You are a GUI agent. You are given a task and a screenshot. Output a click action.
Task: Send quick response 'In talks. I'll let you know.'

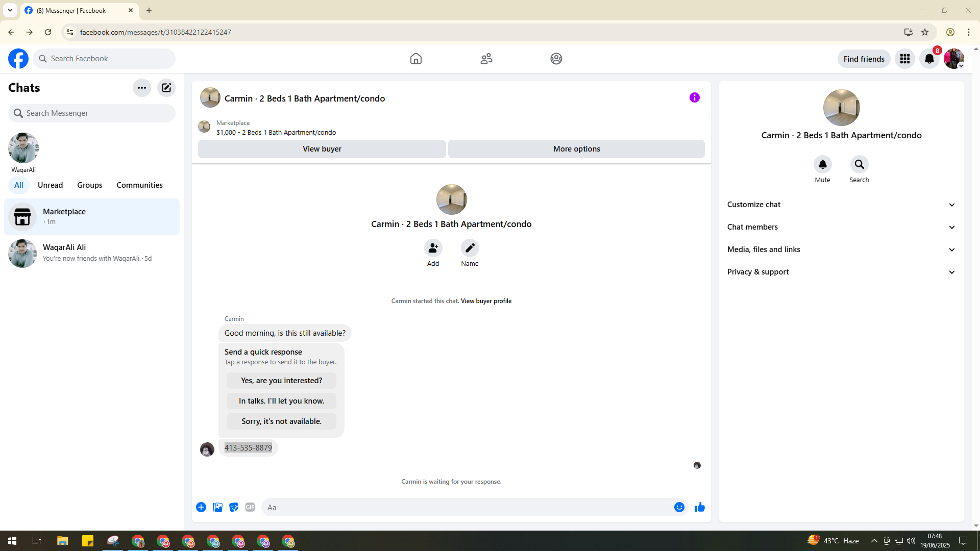pyautogui.click(x=282, y=401)
